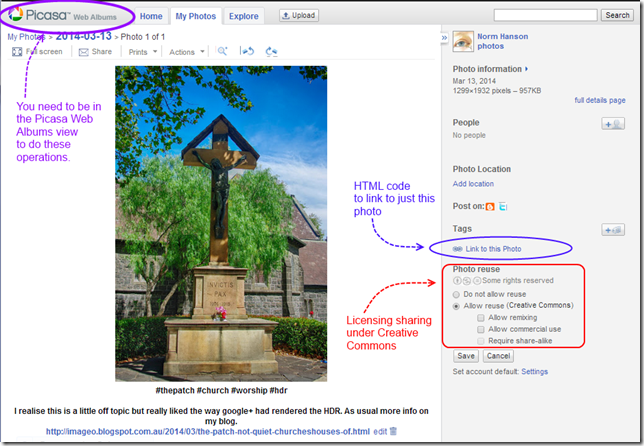This screenshot has height=446, width=644.
Task: Open the imageo.blogspot.com.au caption link
Action: [x=208, y=432]
